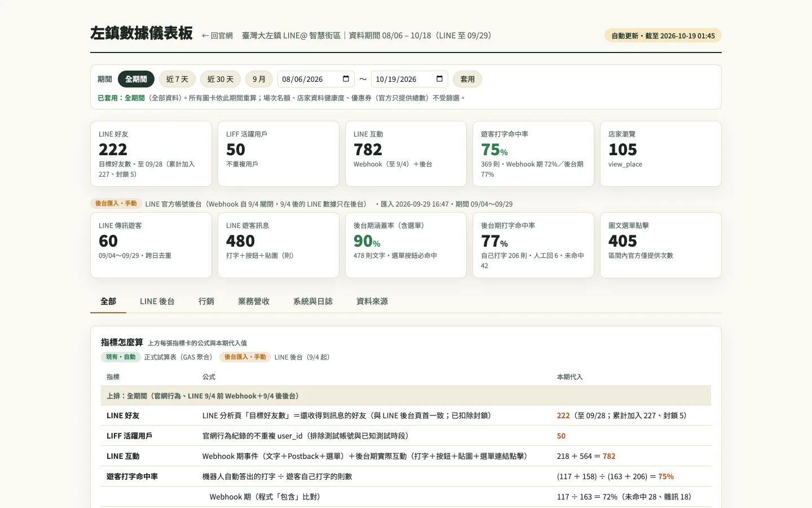Switch to the 系統與日誌 tab
812x508 pixels.
click(x=313, y=301)
